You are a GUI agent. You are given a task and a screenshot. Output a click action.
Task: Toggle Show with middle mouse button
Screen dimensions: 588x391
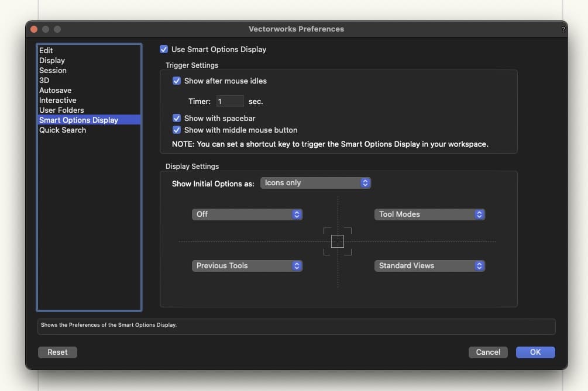(x=176, y=130)
